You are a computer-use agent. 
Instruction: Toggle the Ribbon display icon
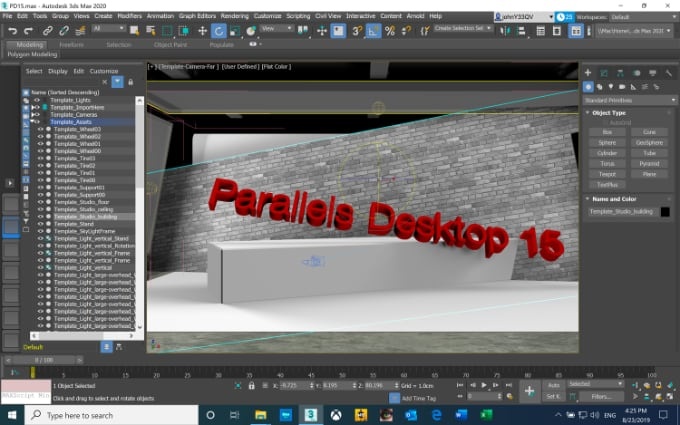tap(575, 31)
